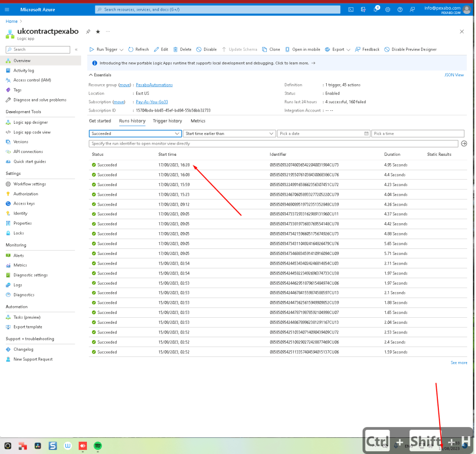Click the Home breadcrumb link
This screenshot has width=476, height=454.
point(12,21)
